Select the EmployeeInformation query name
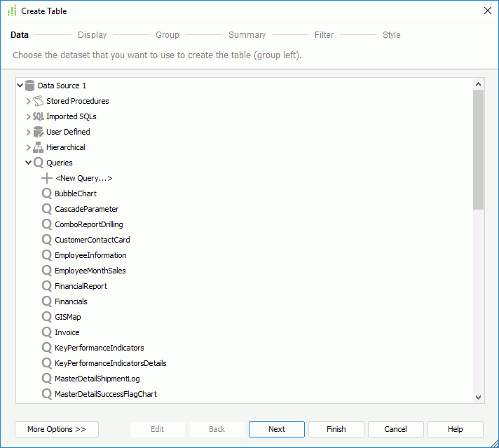This screenshot has width=499, height=448. (x=90, y=255)
